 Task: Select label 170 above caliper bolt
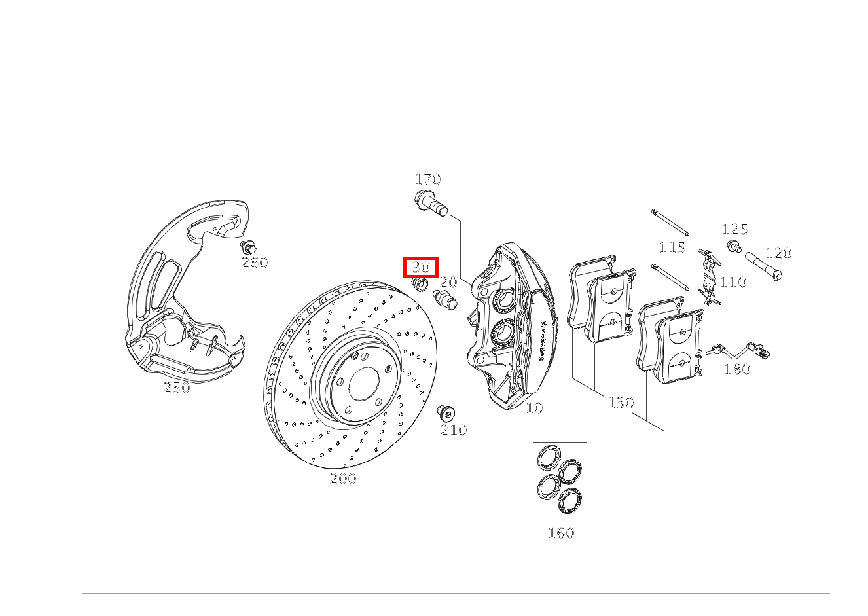[427, 179]
